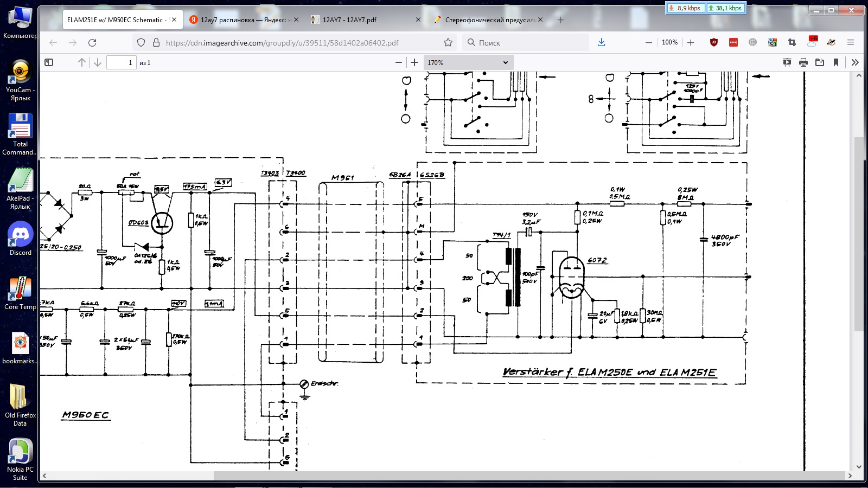Go forward with the browser forward arrow
This screenshot has height=488, width=868.
(73, 42)
